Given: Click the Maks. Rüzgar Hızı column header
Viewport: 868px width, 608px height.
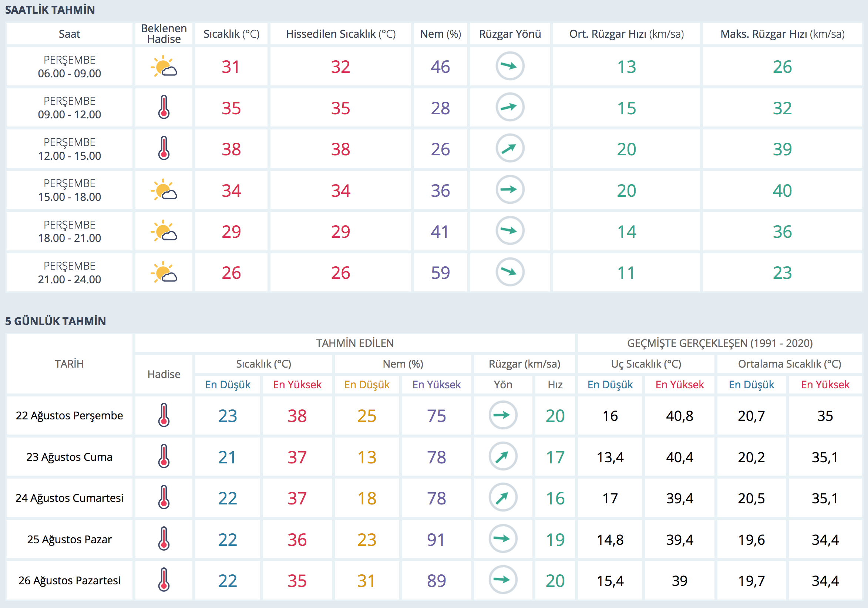Looking at the screenshot, I should [782, 34].
